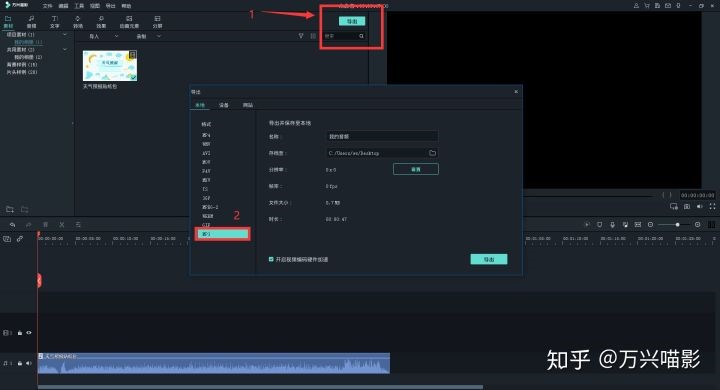Switch to the 设备 (Device) export tab

coord(224,105)
